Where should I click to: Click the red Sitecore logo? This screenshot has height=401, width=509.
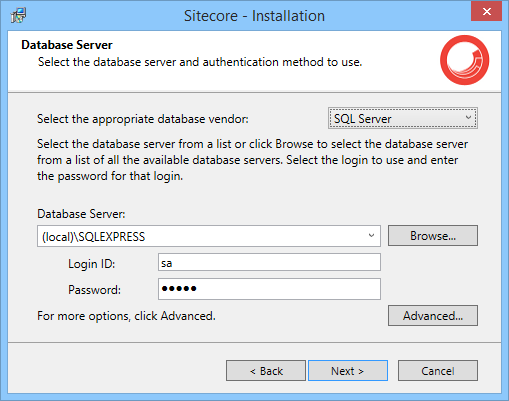click(x=464, y=60)
